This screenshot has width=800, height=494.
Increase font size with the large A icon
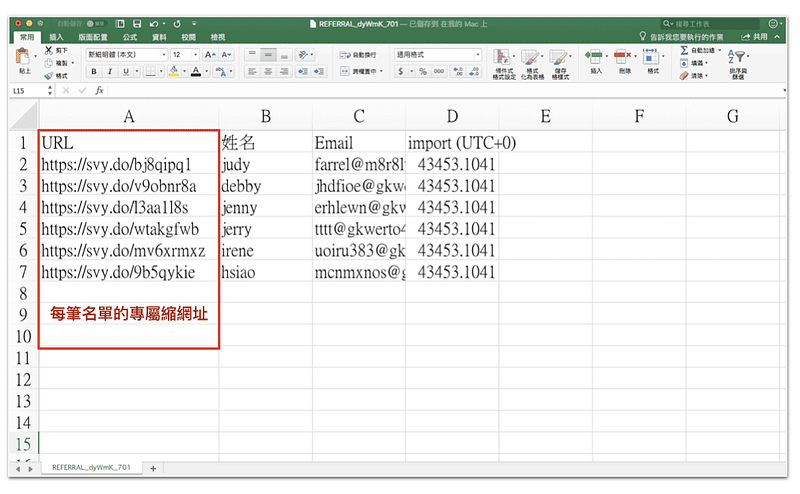(x=210, y=55)
